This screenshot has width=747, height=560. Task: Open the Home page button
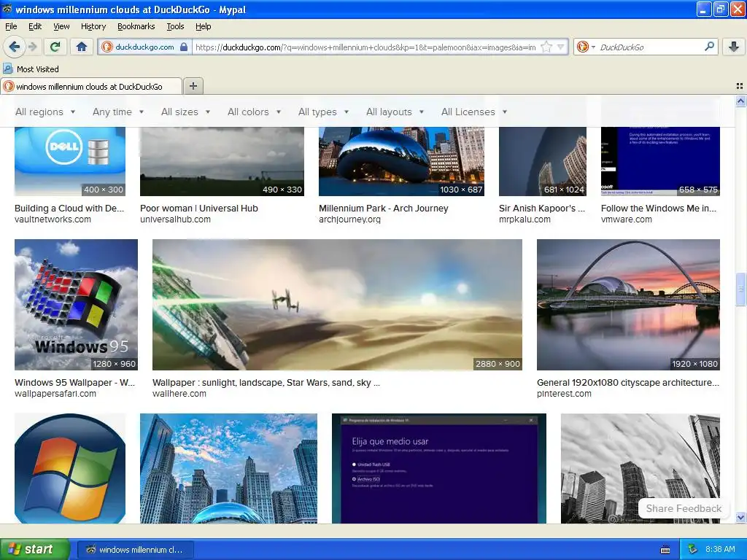[82, 47]
